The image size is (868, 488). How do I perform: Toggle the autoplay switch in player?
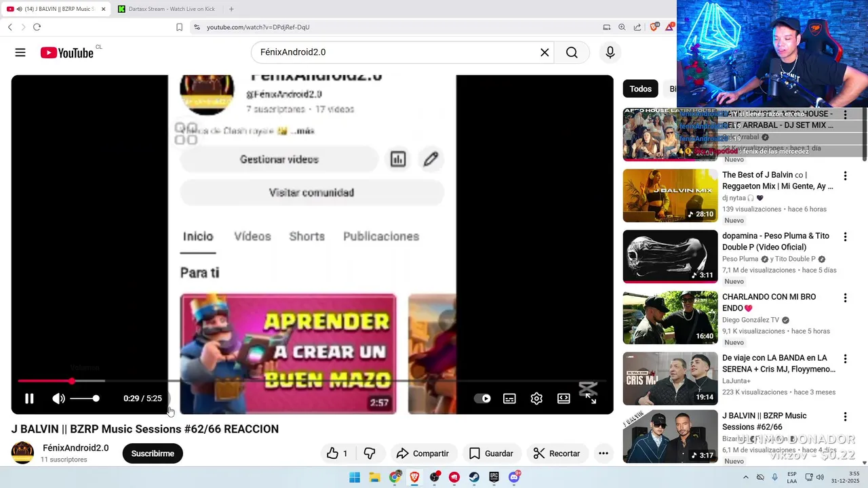pos(482,399)
